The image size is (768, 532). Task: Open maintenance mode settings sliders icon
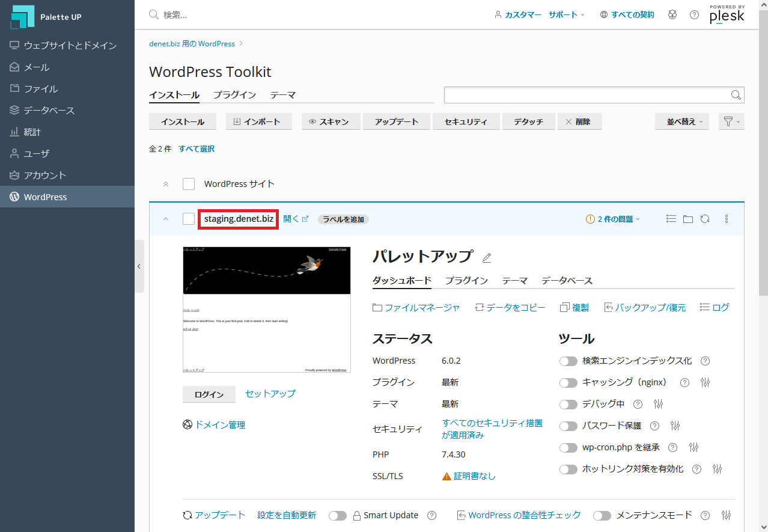point(727,515)
